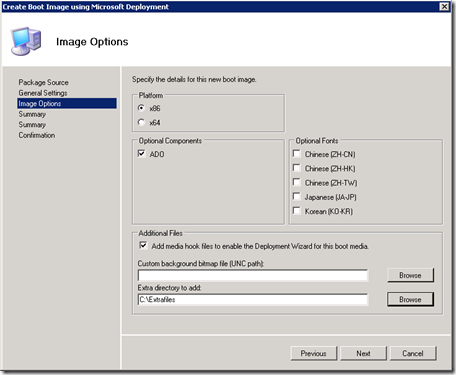This screenshot has width=456, height=375.
Task: Enable Korean (KO-KR) font checkbox
Action: coord(296,211)
